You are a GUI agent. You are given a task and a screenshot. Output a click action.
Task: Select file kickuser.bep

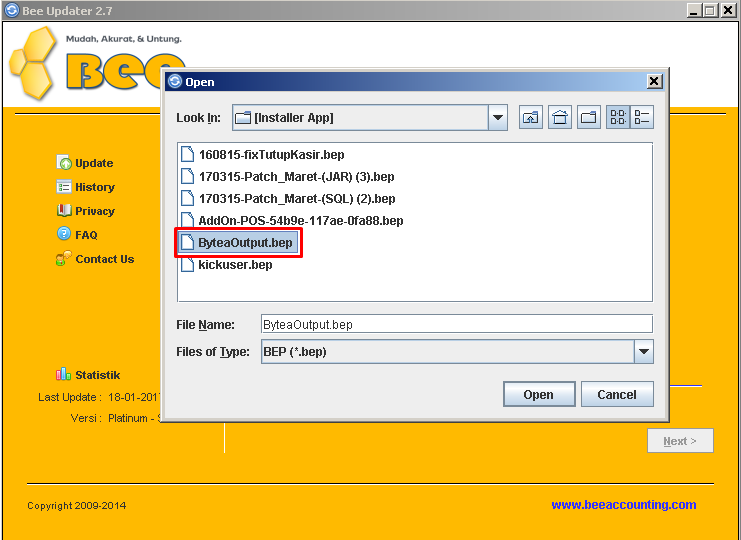click(x=227, y=265)
